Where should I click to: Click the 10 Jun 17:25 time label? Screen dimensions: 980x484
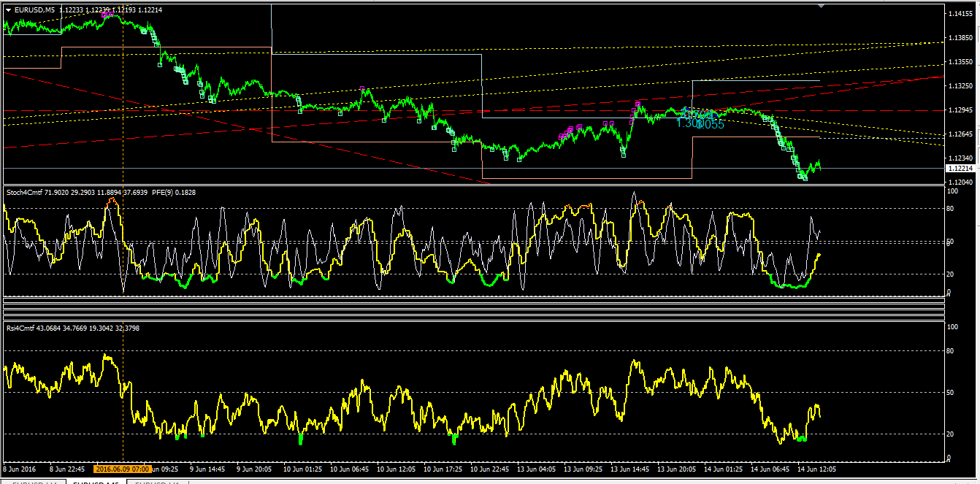[x=442, y=469]
